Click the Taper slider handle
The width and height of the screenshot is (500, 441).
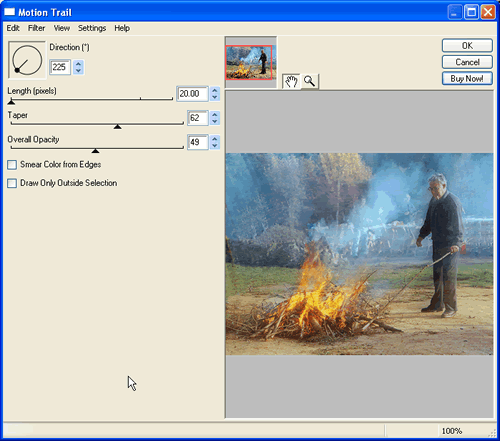[x=117, y=127]
